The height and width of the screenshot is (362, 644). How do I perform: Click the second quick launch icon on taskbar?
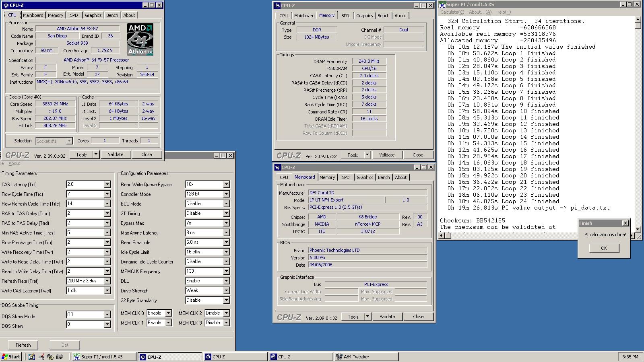click(x=41, y=357)
